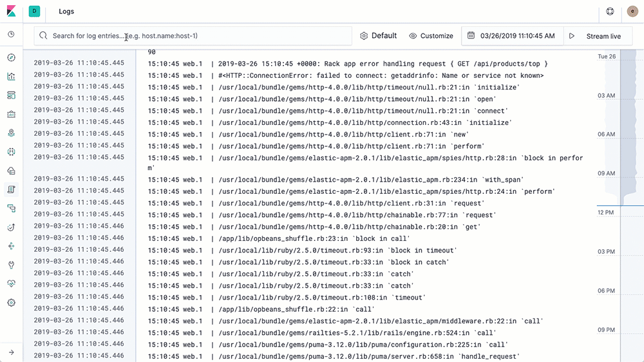The height and width of the screenshot is (362, 644).
Task: Open Maps from the sidebar pin icon
Action: pos(11,133)
